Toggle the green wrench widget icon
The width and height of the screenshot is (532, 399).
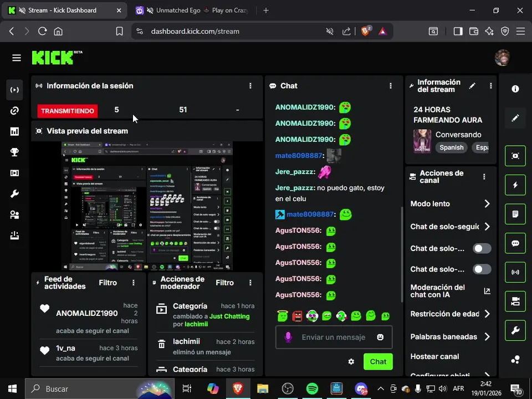[515, 330]
